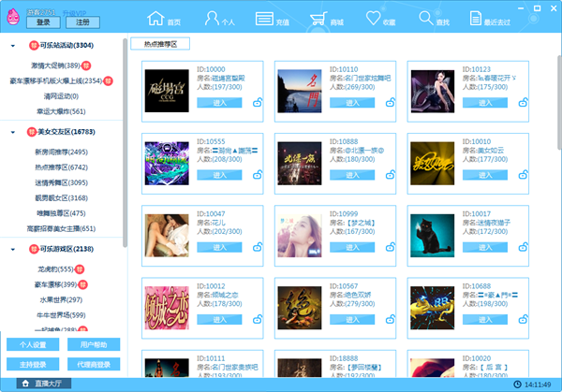Viewport: 562px width, 392px height.
Task: Open 个人设置 personal settings
Action: pos(33,344)
